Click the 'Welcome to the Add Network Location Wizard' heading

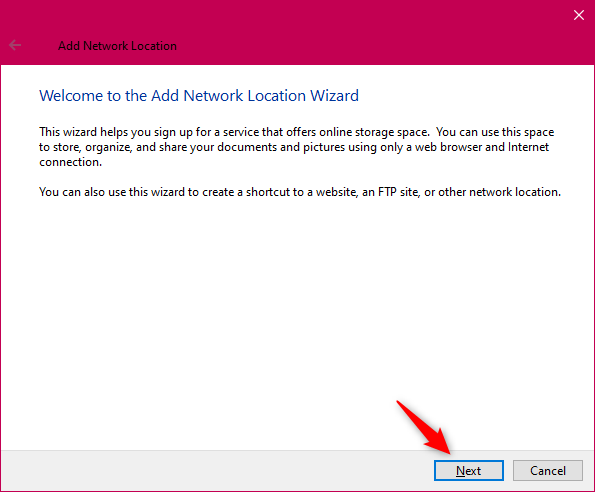click(199, 96)
